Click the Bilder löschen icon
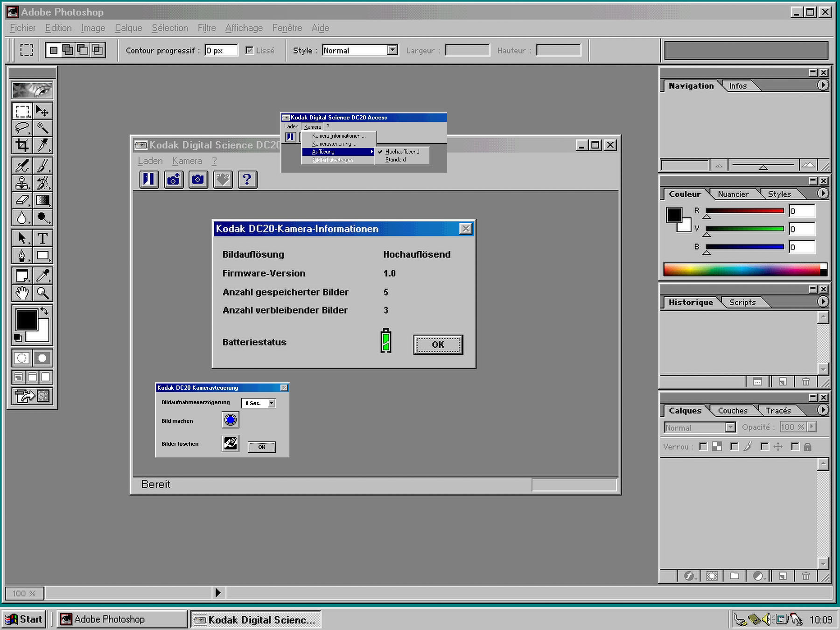The height and width of the screenshot is (630, 840). (231, 443)
